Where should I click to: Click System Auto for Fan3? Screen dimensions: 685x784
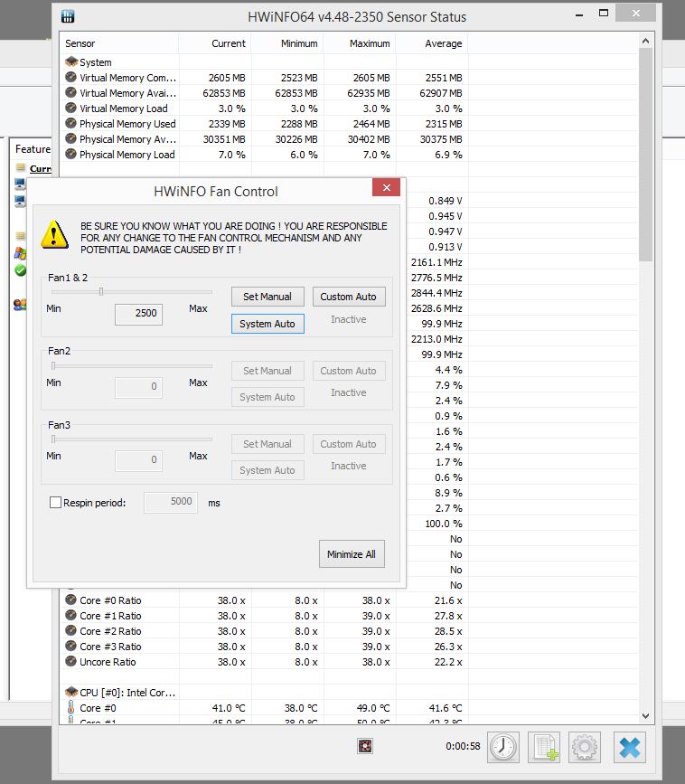[x=267, y=470]
